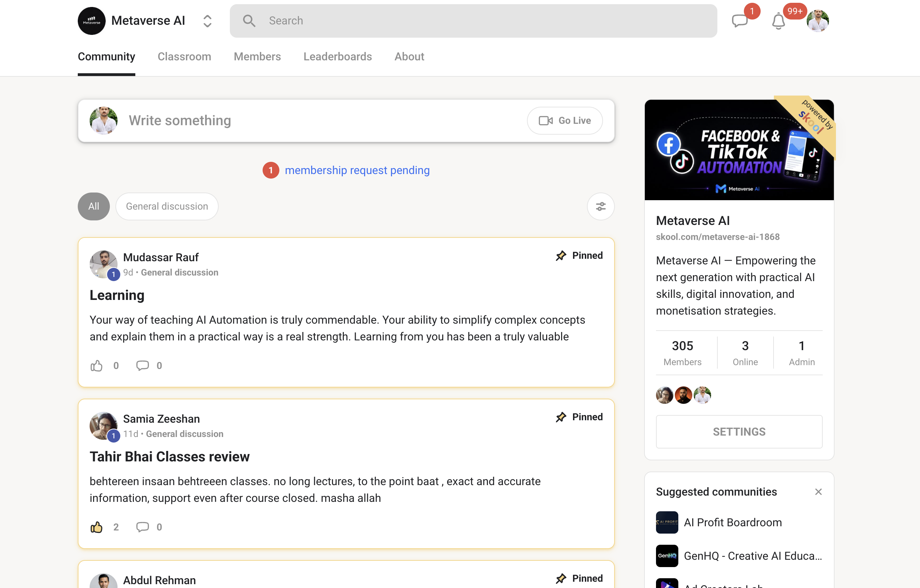Select the General discussion filter chip
The height and width of the screenshot is (588, 920).
(x=167, y=206)
